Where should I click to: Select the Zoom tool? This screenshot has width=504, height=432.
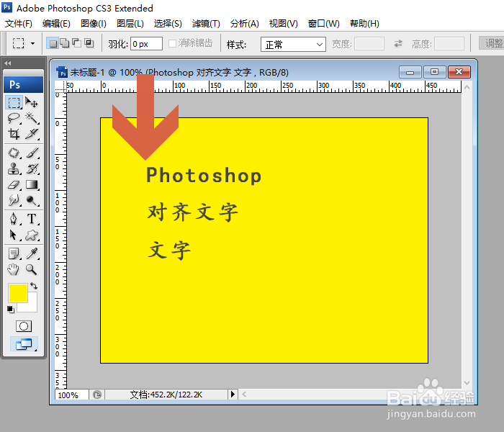tap(32, 269)
